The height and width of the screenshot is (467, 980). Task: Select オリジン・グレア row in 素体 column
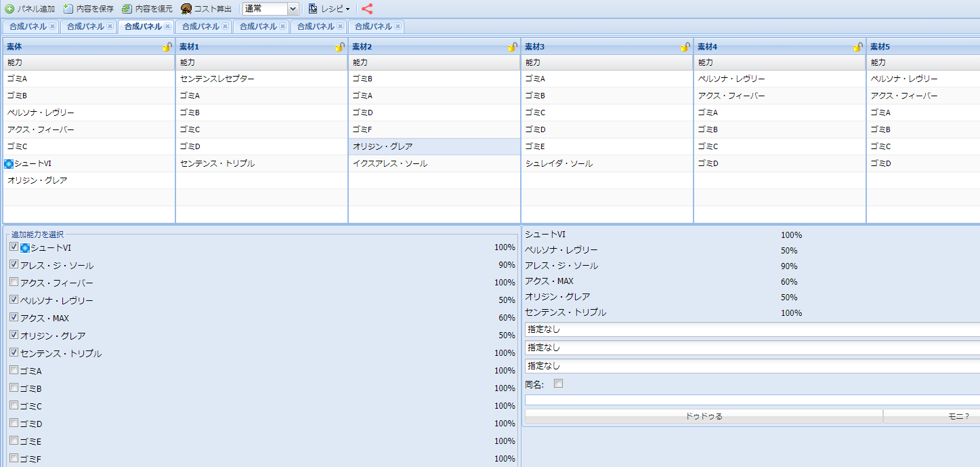[89, 180]
